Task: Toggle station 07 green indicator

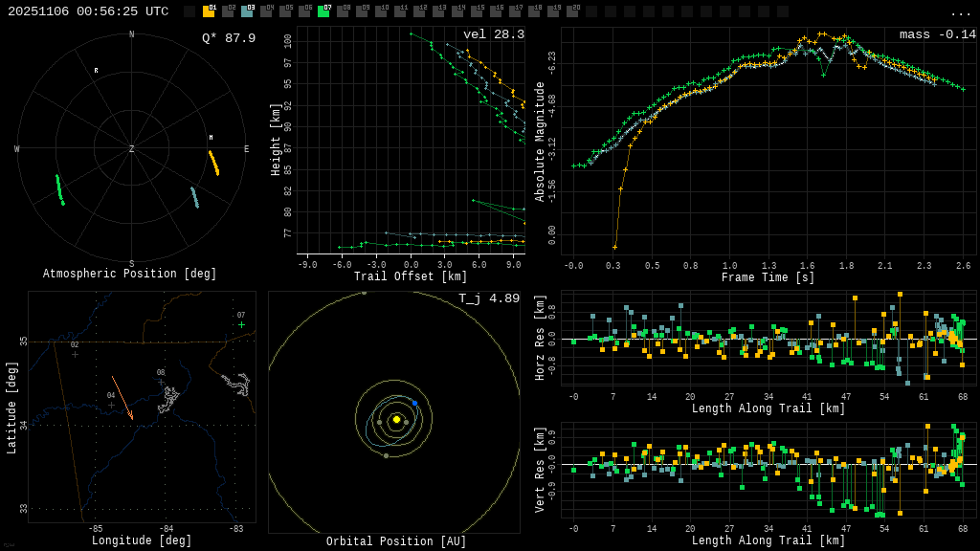Action: 323,11
